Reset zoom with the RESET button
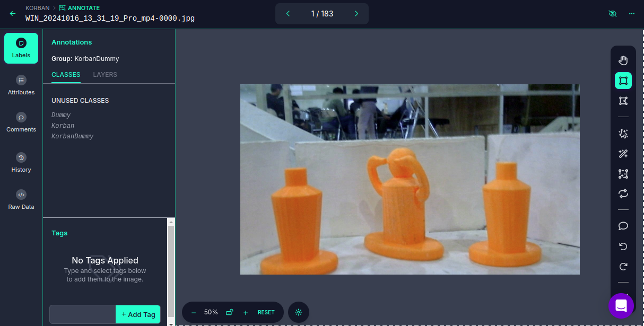This screenshot has height=326, width=644. click(266, 312)
